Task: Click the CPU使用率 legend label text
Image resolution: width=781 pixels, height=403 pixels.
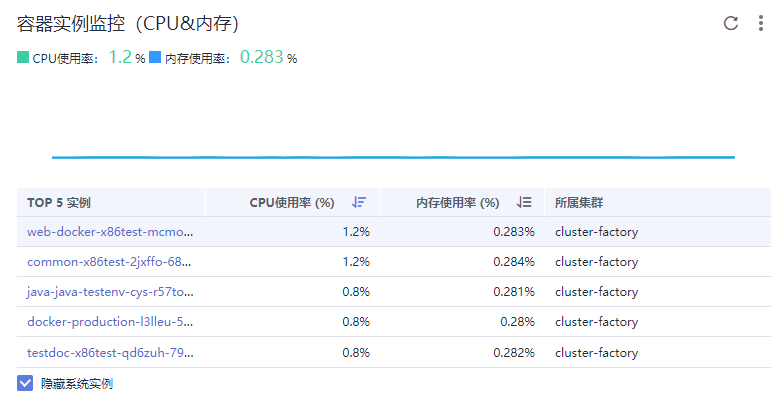Action: pos(65,59)
